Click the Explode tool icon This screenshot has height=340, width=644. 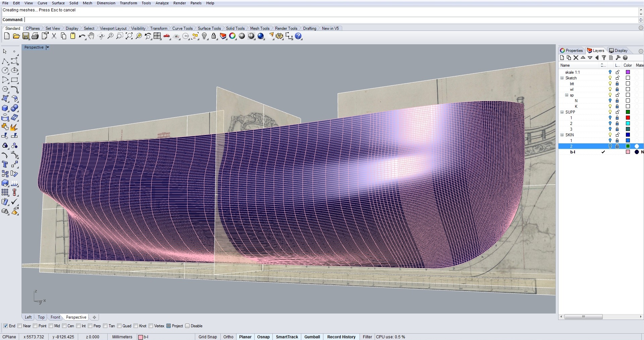(x=14, y=127)
